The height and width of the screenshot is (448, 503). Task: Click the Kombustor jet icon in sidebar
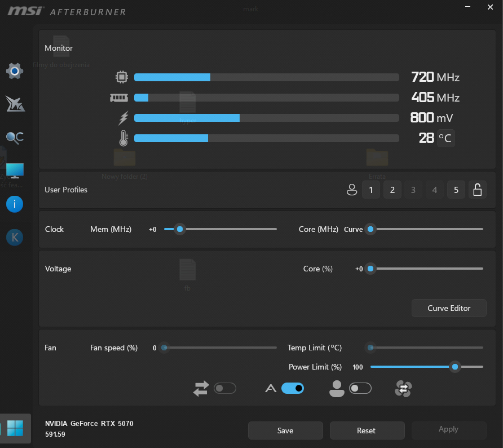coord(15,104)
